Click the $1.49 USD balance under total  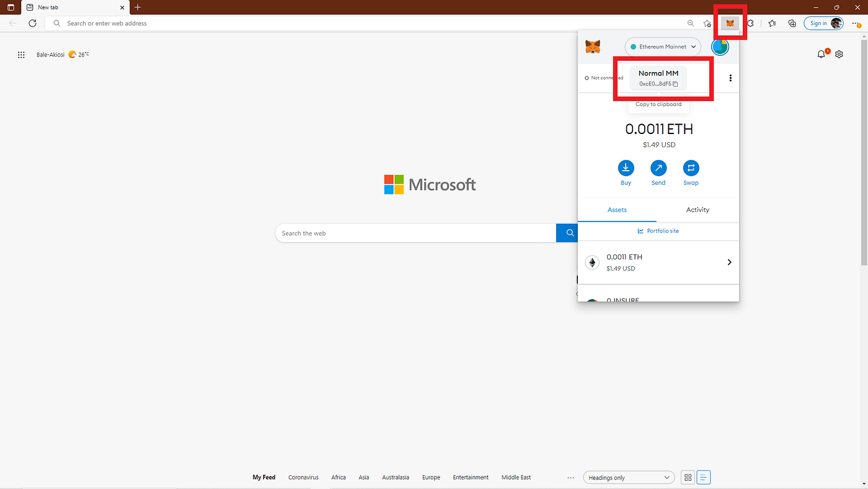tap(659, 145)
